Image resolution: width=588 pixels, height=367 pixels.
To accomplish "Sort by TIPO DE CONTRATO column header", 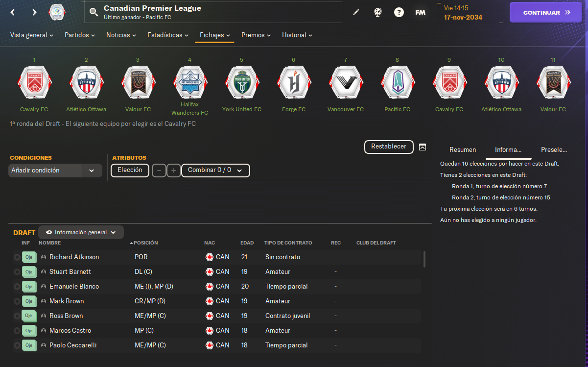I will point(288,243).
